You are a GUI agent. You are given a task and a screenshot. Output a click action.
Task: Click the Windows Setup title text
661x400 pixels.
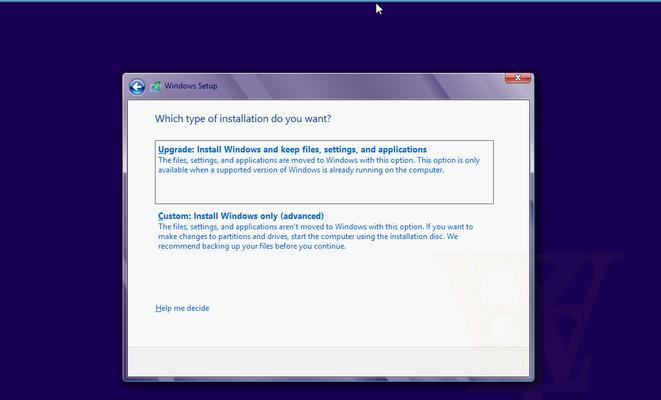point(191,86)
